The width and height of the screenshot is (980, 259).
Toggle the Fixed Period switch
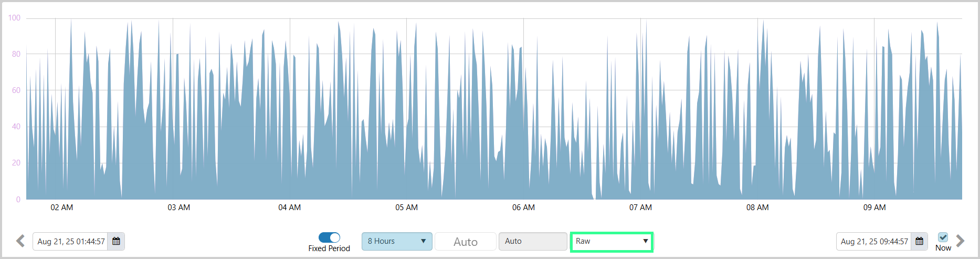coord(329,237)
